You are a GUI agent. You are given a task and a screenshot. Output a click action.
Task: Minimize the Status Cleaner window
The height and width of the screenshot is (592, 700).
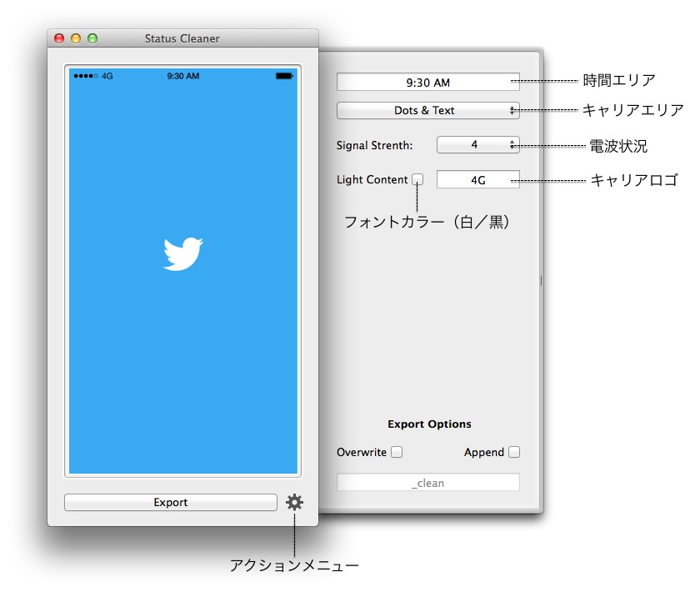click(76, 38)
